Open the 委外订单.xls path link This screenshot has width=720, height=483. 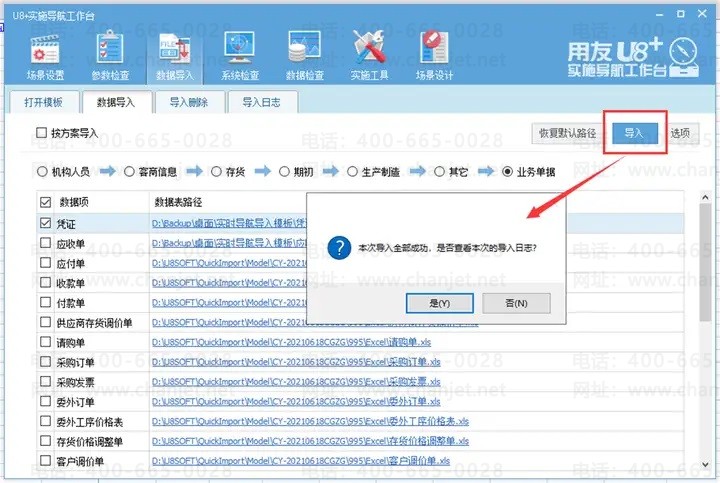(296, 401)
